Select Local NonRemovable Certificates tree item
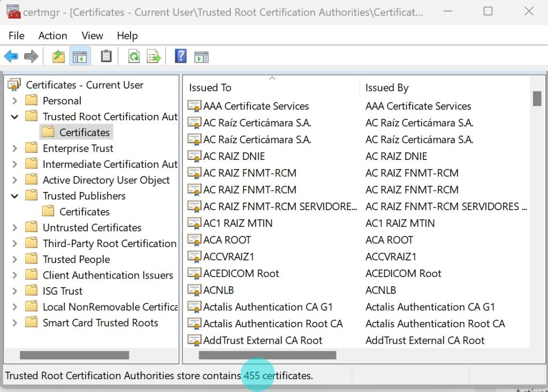The width and height of the screenshot is (548, 392). pos(110,307)
